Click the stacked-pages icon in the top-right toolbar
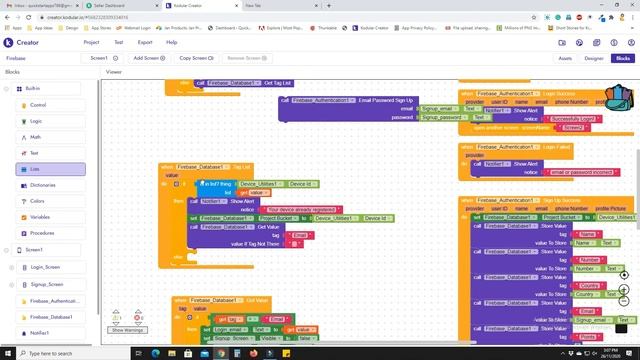This screenshot has width=640, height=360. pos(597,42)
